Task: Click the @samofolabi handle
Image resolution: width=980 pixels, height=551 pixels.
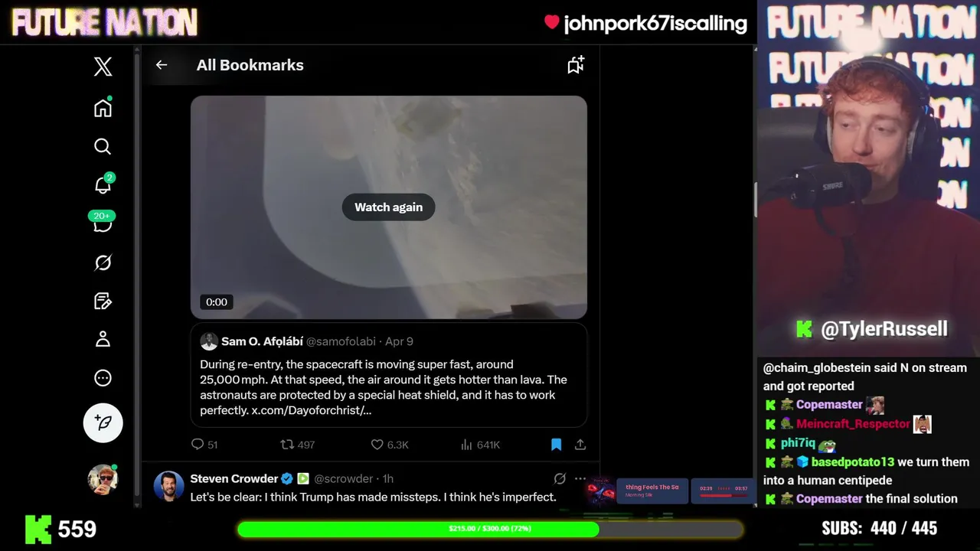Action: point(341,341)
